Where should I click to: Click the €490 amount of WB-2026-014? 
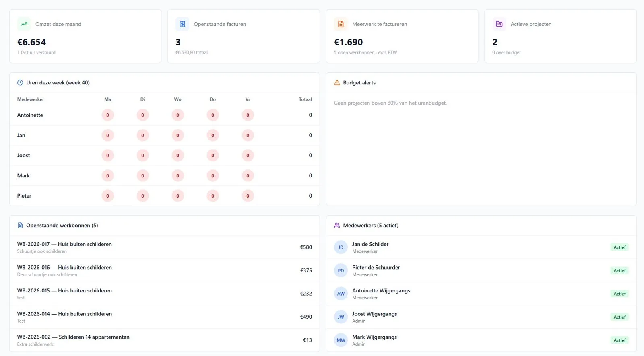[306, 317]
